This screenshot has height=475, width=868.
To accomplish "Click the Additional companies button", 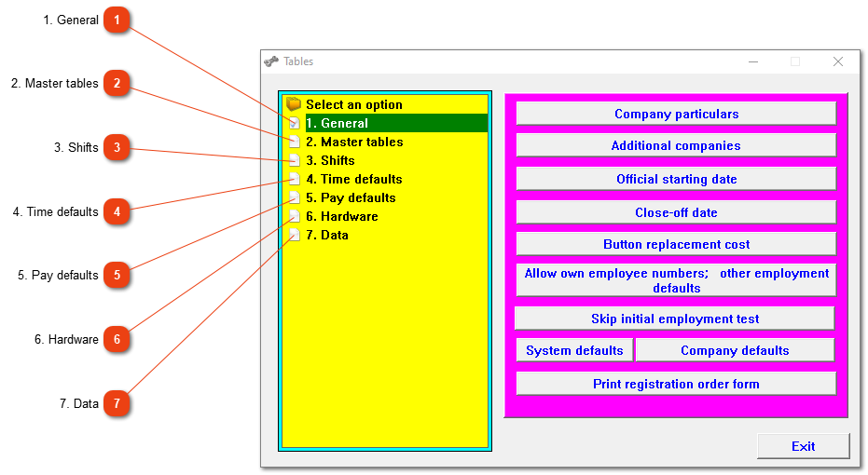I will click(x=676, y=145).
